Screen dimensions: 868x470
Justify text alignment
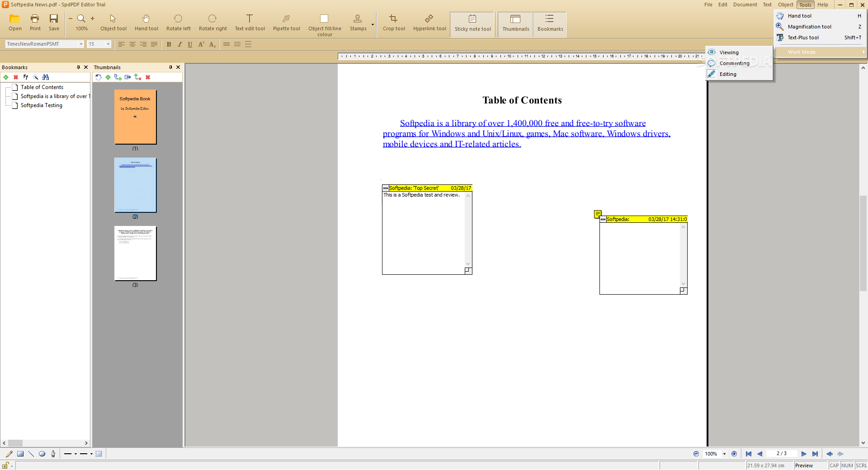[154, 44]
